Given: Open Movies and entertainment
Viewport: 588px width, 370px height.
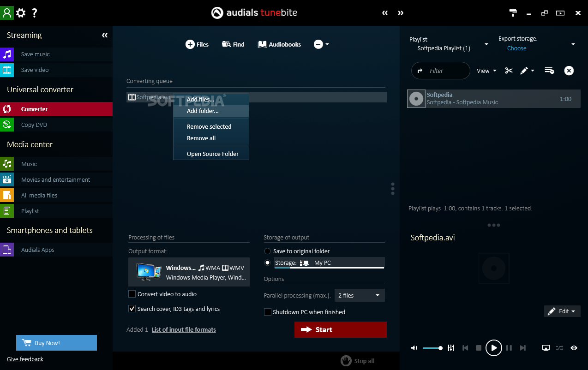Looking at the screenshot, I should coord(56,180).
